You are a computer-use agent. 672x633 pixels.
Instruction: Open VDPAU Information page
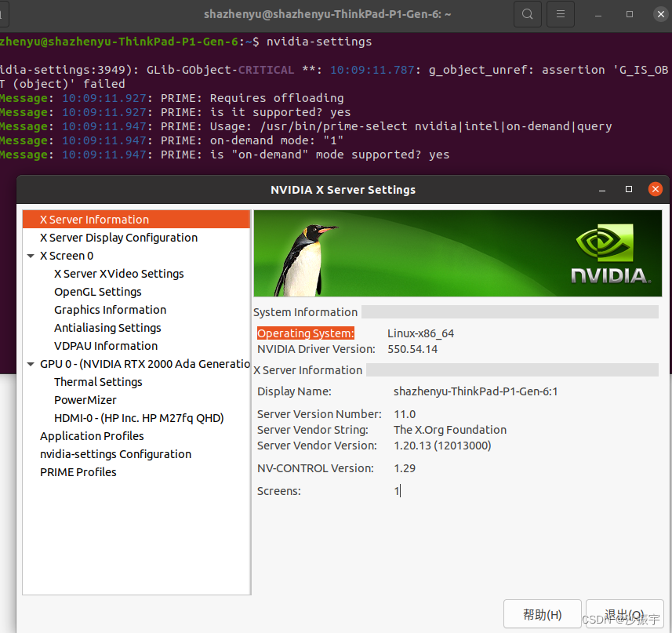pyautogui.click(x=106, y=346)
